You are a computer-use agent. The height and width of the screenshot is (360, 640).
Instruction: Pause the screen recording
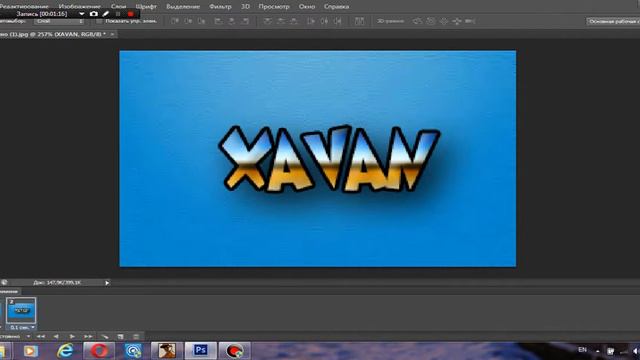pos(118,14)
